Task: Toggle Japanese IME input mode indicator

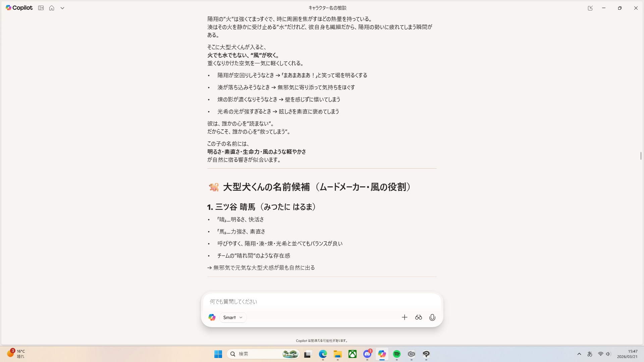Action: [590, 354]
